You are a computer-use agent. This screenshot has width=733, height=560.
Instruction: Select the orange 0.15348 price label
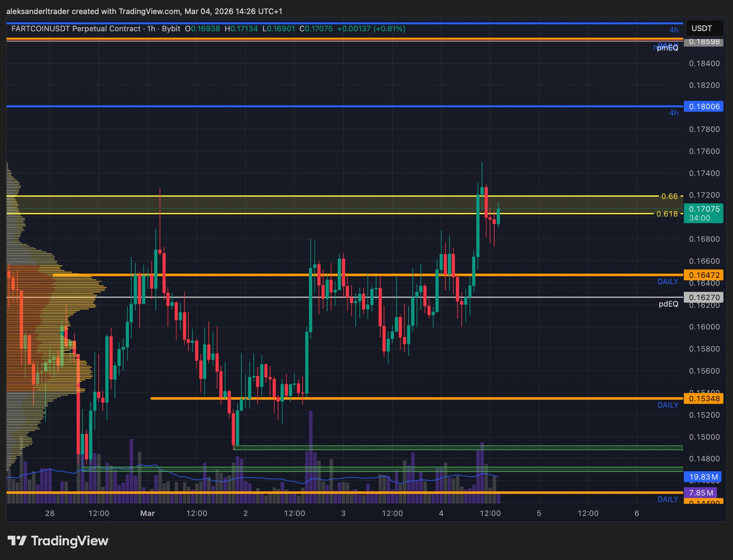click(704, 398)
